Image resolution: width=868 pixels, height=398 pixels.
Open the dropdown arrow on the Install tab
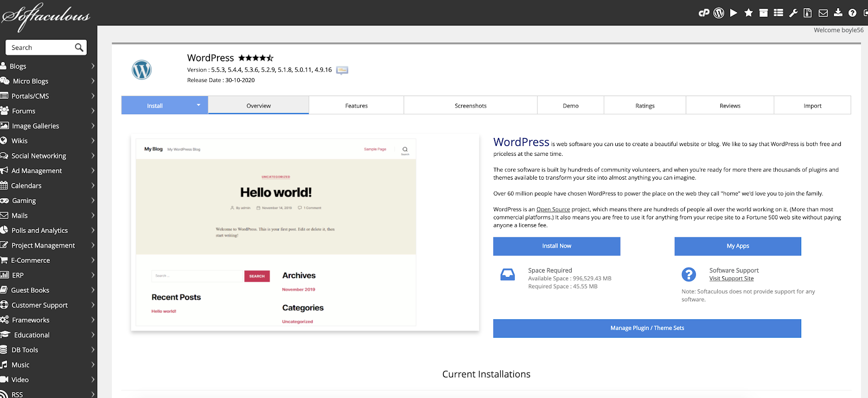pos(199,105)
